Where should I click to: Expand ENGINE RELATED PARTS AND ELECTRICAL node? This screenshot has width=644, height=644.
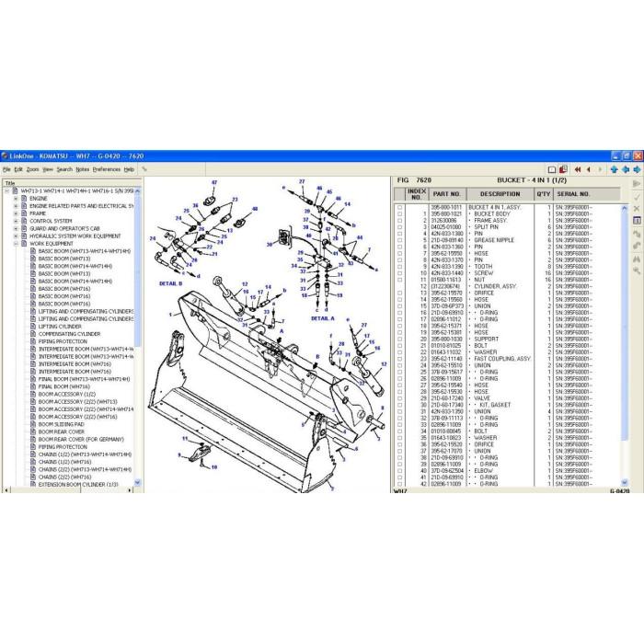pyautogui.click(x=16, y=206)
